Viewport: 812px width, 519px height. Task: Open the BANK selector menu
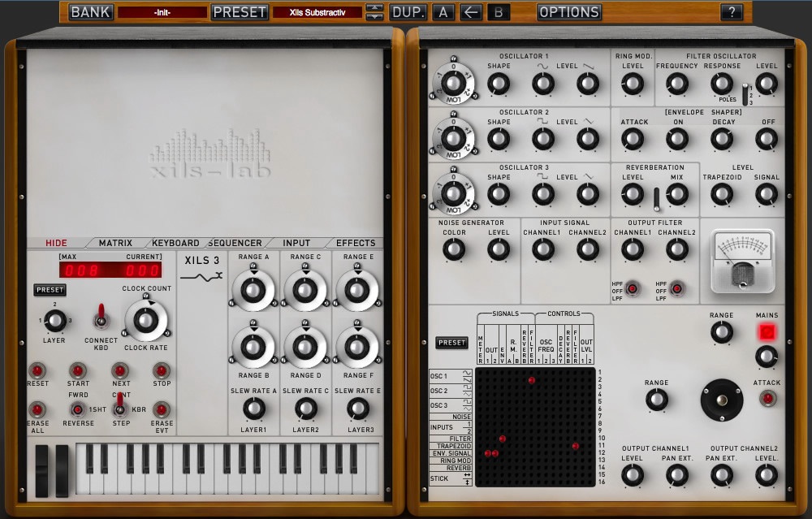[91, 12]
